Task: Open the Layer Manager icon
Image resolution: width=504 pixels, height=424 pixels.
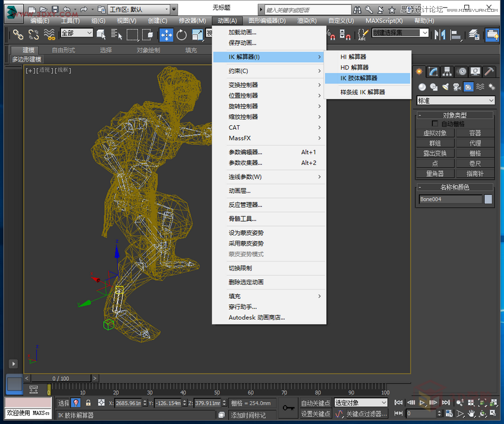Action: click(x=474, y=34)
